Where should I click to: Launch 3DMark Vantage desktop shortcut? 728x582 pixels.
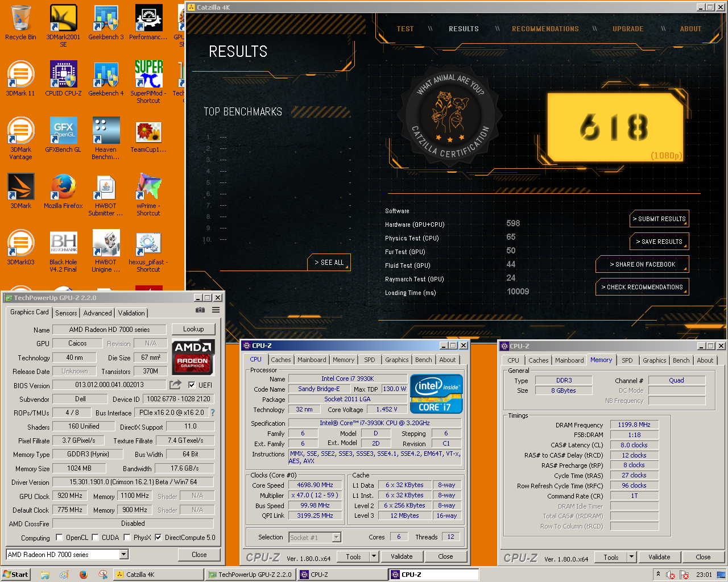[20, 138]
